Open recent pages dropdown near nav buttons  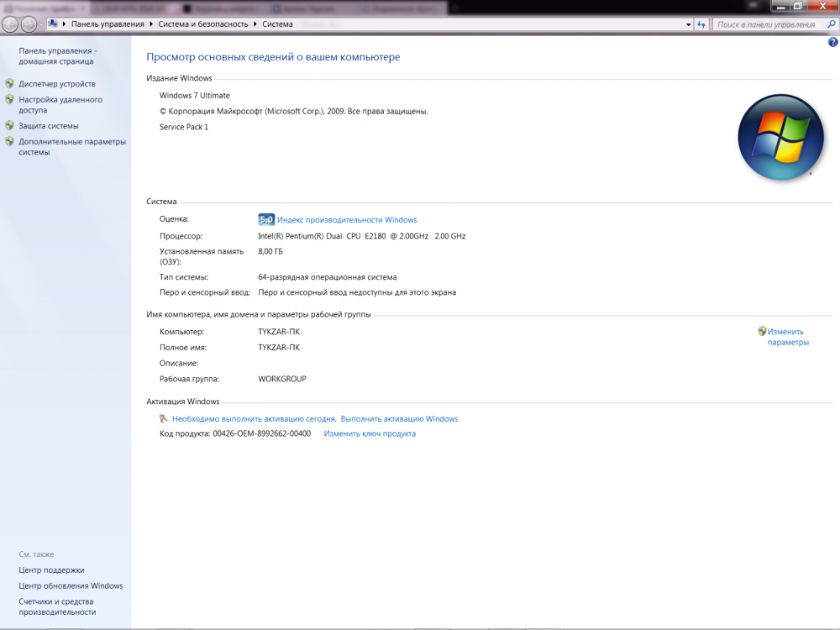click(41, 24)
